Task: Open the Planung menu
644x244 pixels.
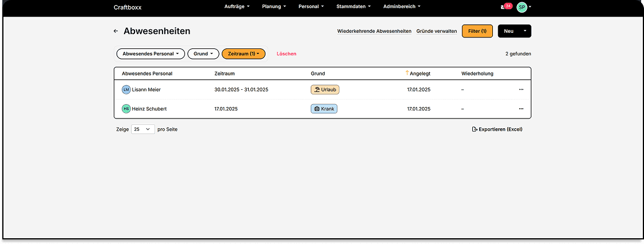Action: pos(274,6)
